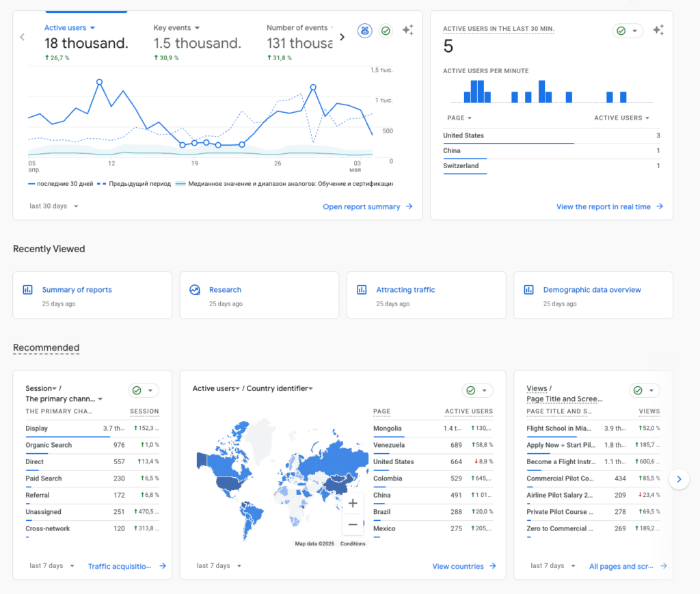Open the PAGE dimension dropdown in realtime card
Image resolution: width=700 pixels, height=594 pixels.
459,118
